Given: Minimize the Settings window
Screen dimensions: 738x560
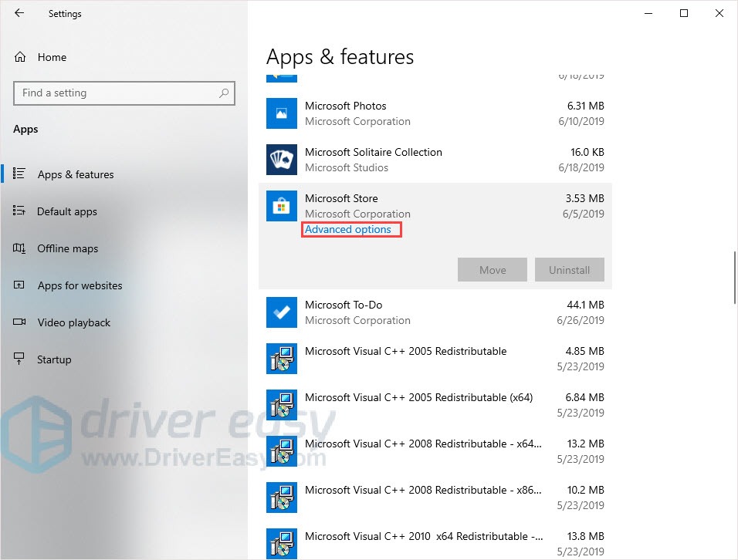Looking at the screenshot, I should tap(648, 13).
